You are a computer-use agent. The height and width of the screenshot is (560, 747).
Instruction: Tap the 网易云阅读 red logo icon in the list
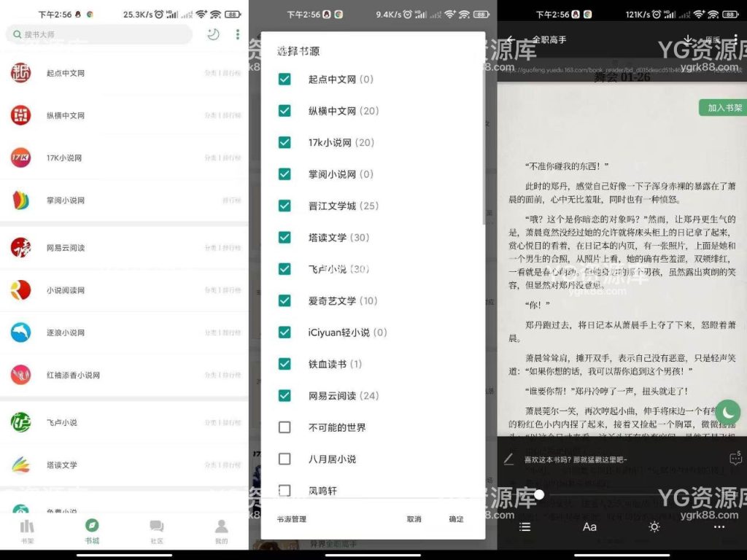tap(20, 248)
